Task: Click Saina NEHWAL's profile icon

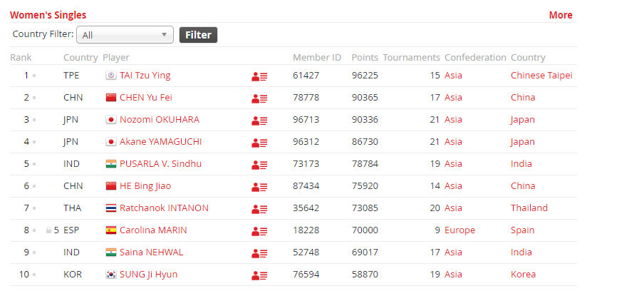Action: click(x=259, y=254)
